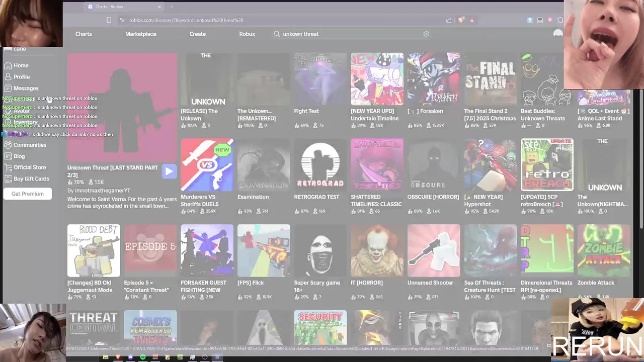Viewport: 644px width, 362px height.
Task: Open the "Hypershot" game tile
Action: 490,176
